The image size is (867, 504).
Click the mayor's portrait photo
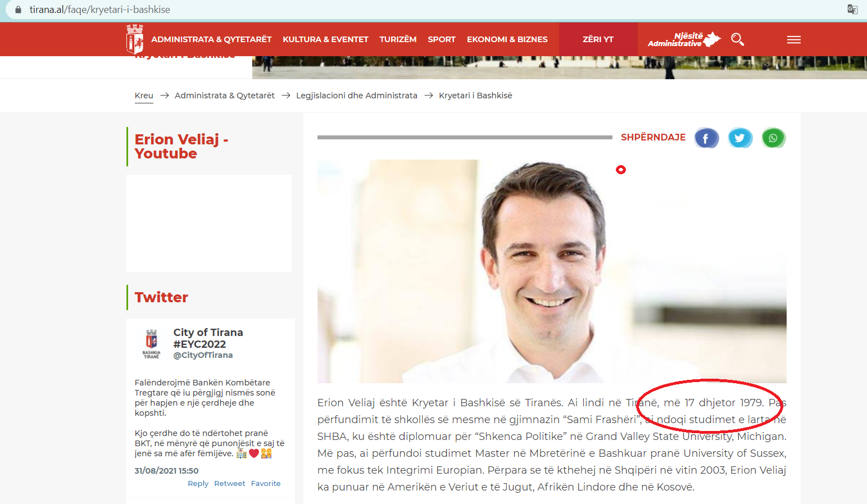tap(551, 271)
